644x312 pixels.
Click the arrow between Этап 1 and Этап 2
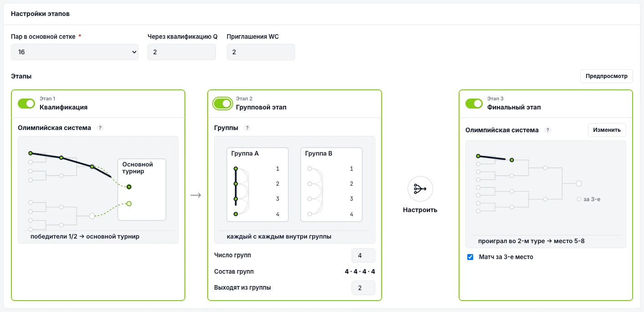tap(196, 195)
